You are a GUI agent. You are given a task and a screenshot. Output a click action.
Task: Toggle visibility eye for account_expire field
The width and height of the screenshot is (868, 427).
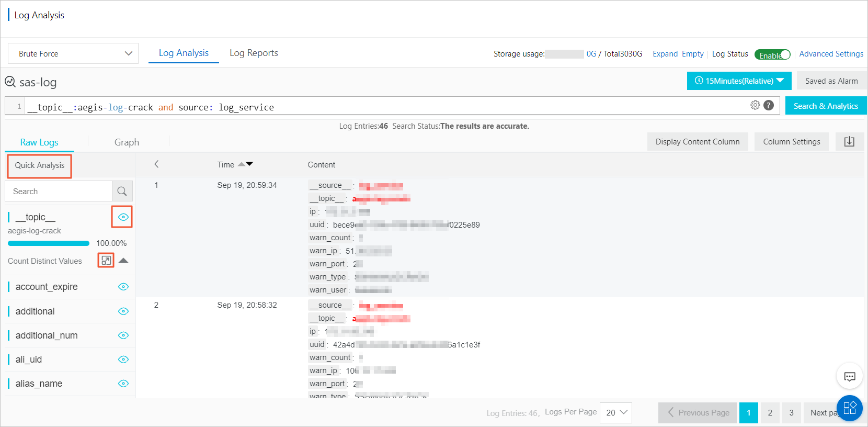(x=123, y=287)
